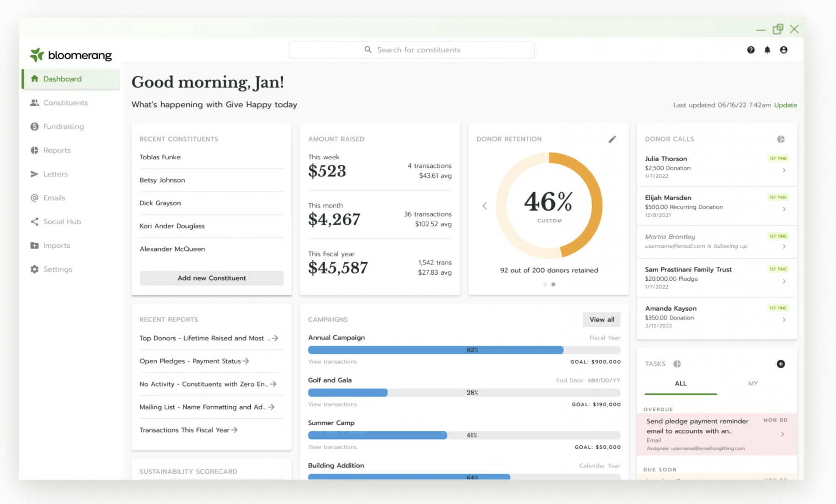Viewport: 836px width, 504px height.
Task: Add a task with the plus icon
Action: pos(781,364)
